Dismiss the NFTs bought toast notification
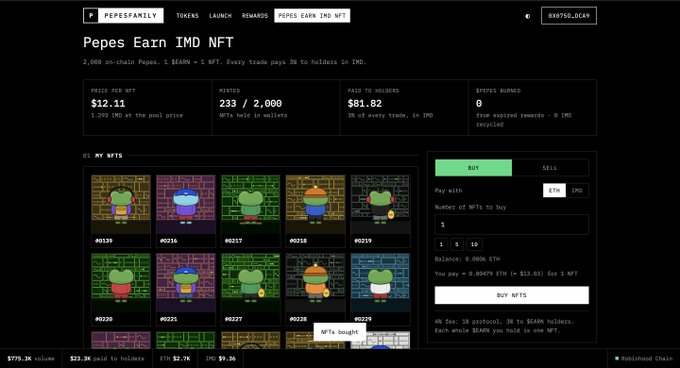 340,332
